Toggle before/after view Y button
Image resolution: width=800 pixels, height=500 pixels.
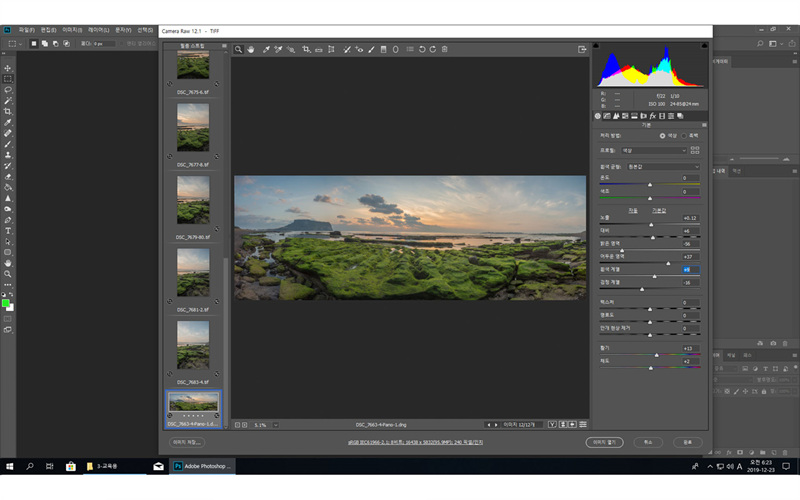click(552, 424)
